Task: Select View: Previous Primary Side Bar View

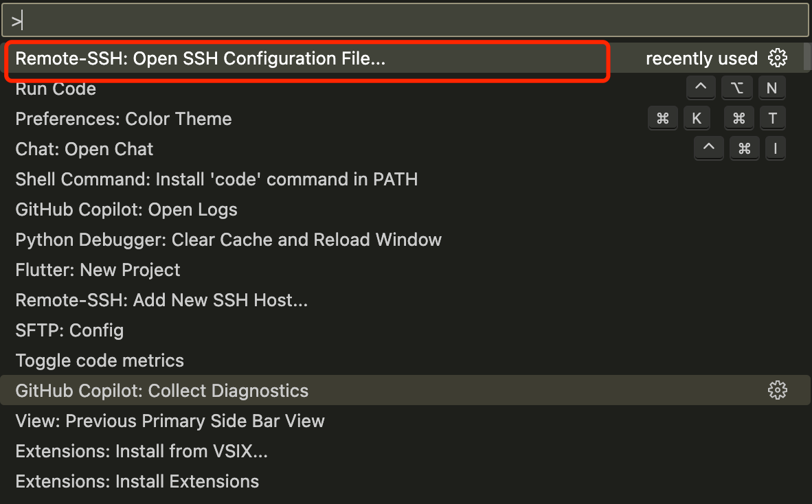Action: click(x=405, y=421)
